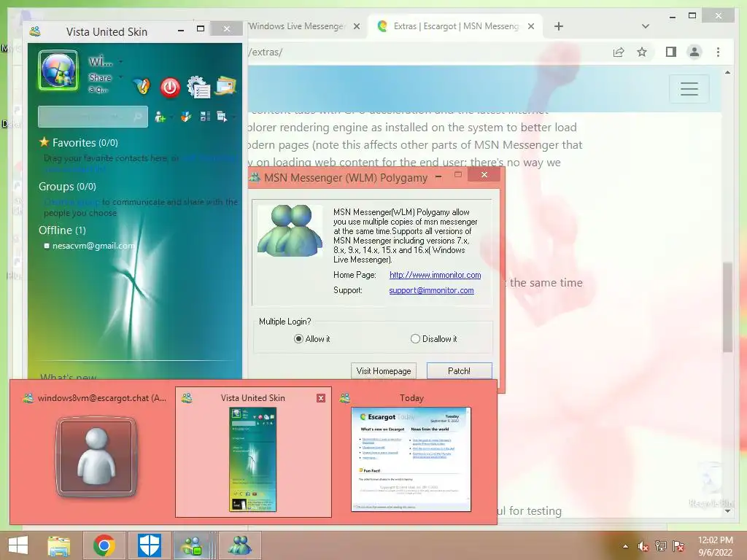Viewport: 747px width, 560px height.
Task: Click the Visit Homepage button
Action: (384, 371)
